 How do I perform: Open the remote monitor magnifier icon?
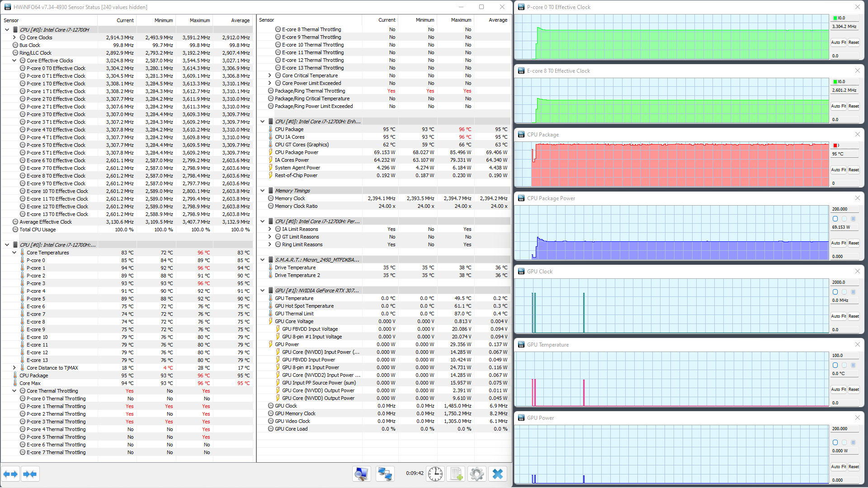(361, 474)
